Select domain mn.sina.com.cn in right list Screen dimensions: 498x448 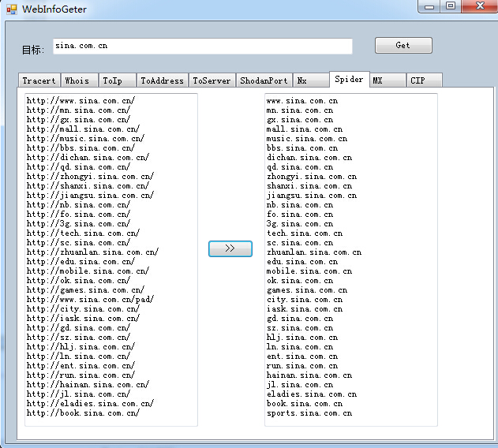[300, 110]
